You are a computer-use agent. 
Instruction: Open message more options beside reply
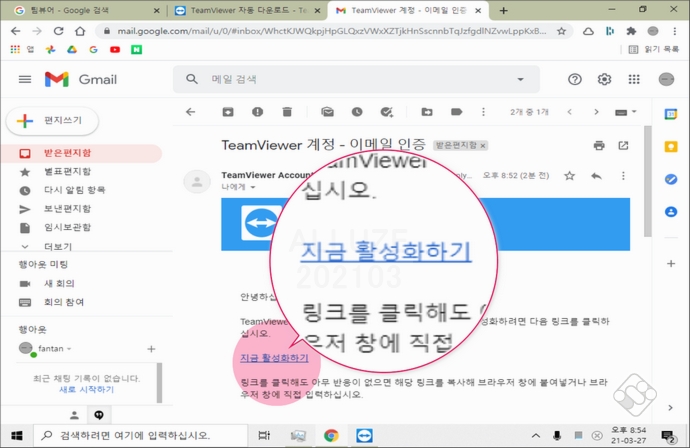(623, 176)
